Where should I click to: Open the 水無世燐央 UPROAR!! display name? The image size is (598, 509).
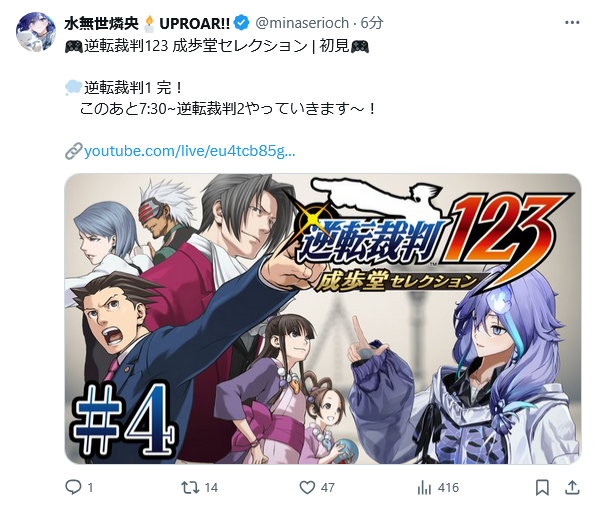(x=147, y=24)
